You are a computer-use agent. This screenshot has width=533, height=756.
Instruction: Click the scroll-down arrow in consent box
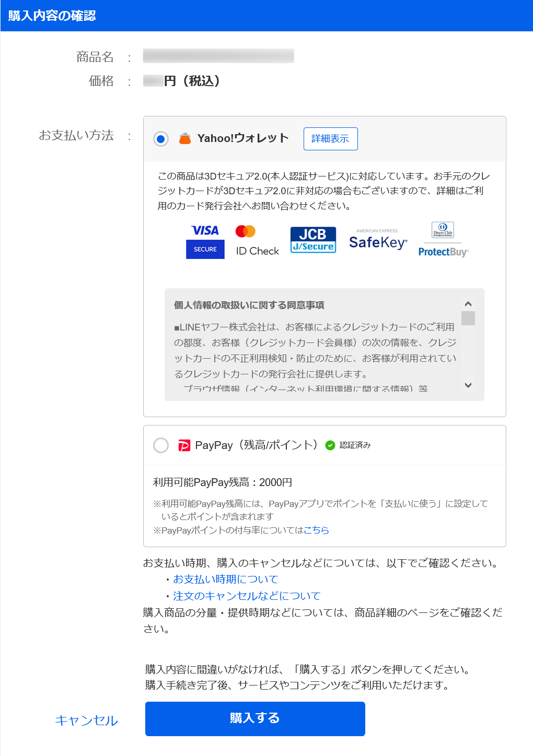(x=468, y=385)
